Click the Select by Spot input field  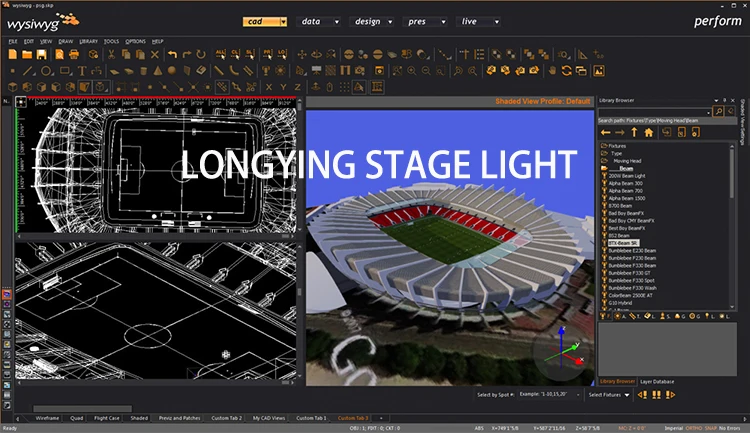click(x=549, y=394)
